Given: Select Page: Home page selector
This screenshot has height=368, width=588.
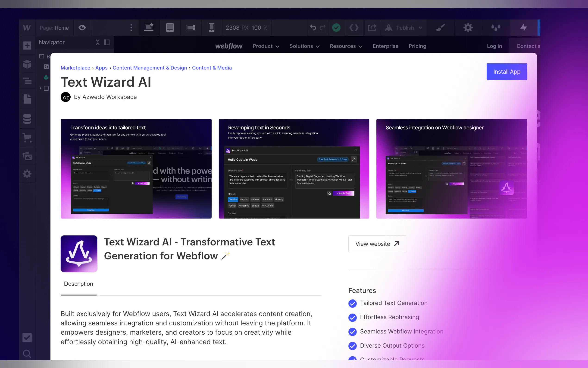Looking at the screenshot, I should point(54,28).
